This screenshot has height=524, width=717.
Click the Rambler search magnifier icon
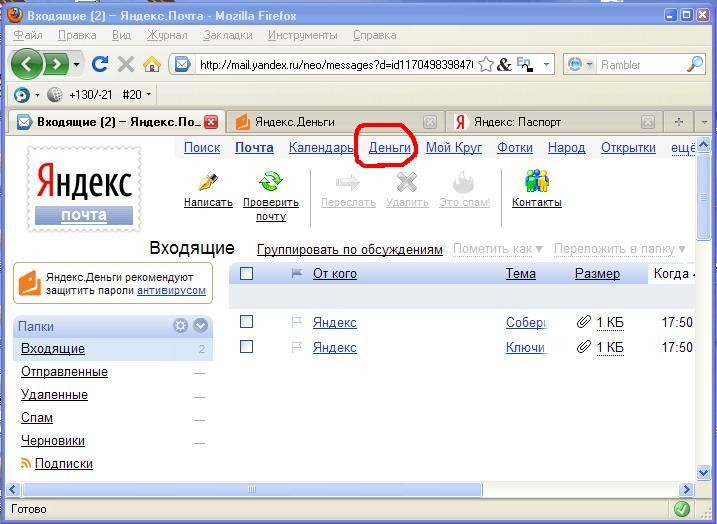(x=695, y=64)
